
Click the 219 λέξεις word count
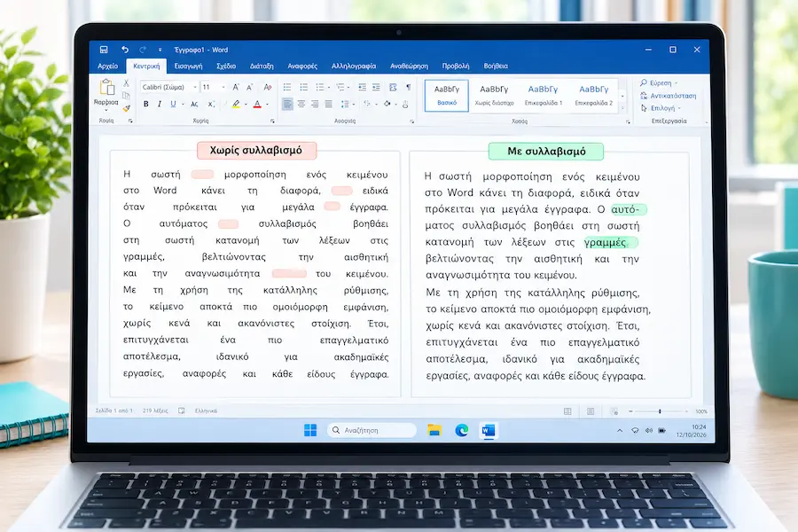[x=155, y=411]
